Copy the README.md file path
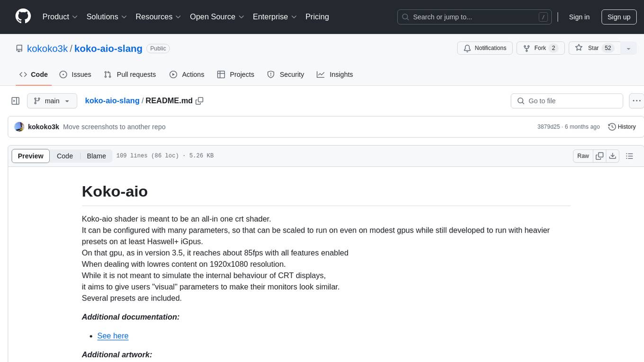The width and height of the screenshot is (644, 362). coord(199,100)
